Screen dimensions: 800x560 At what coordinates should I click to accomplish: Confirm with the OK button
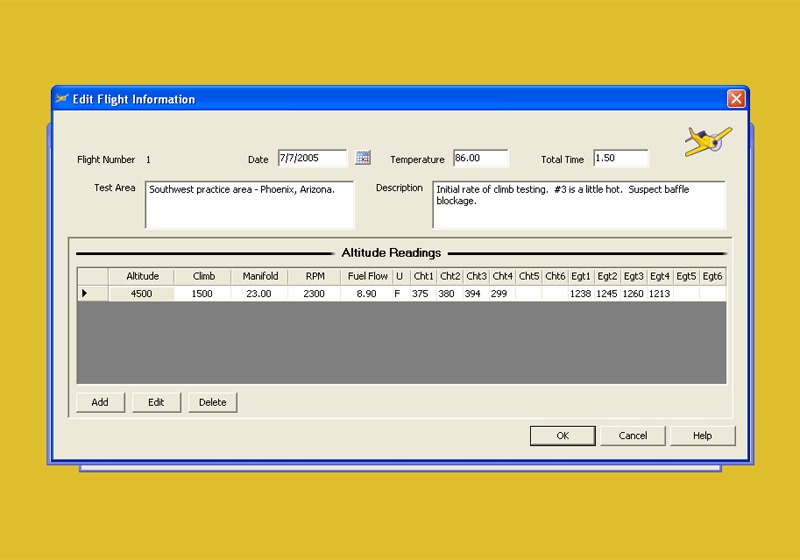tap(562, 436)
